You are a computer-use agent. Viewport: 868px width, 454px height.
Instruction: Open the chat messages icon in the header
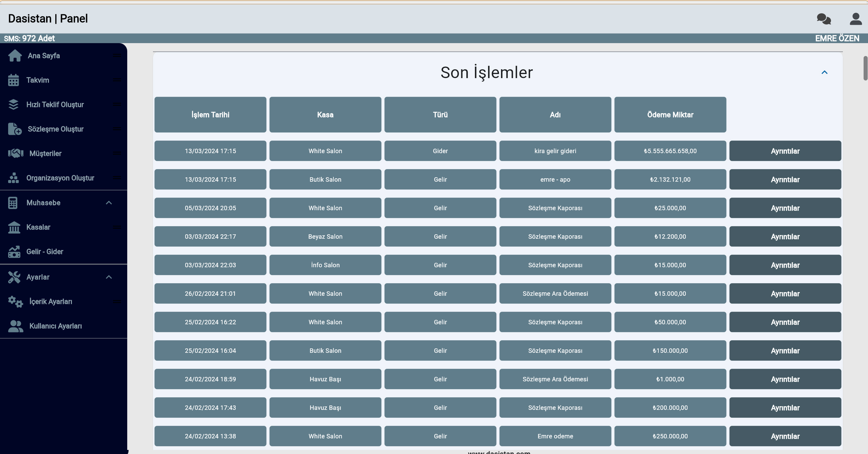(824, 19)
